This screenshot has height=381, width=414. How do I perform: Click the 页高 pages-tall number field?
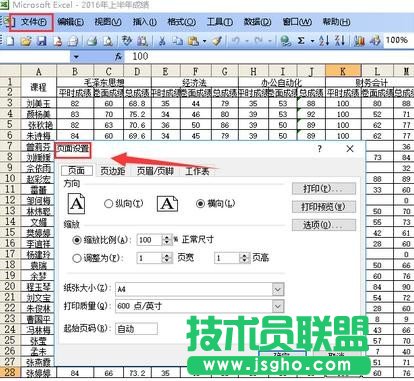click(226, 258)
